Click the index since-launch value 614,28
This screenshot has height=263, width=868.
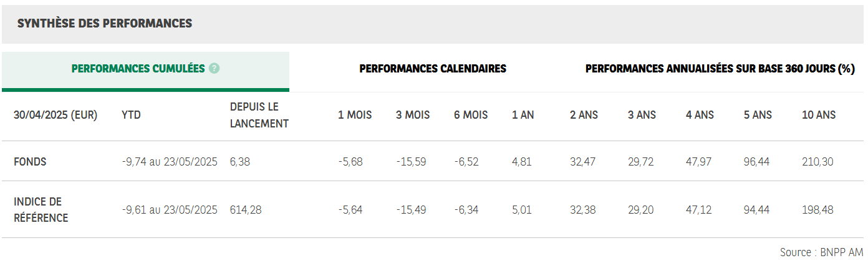(x=246, y=210)
